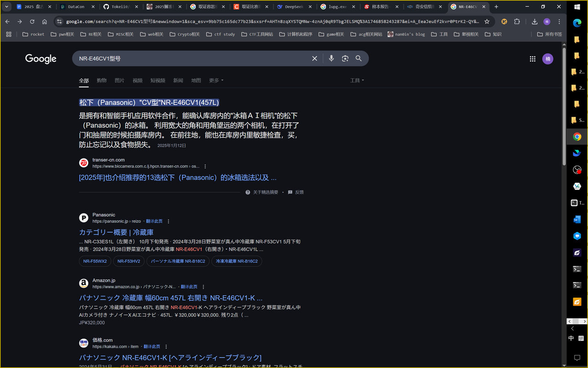Viewport: 588px width, 368px height.
Task: Go back to the previous page
Action: (x=7, y=22)
